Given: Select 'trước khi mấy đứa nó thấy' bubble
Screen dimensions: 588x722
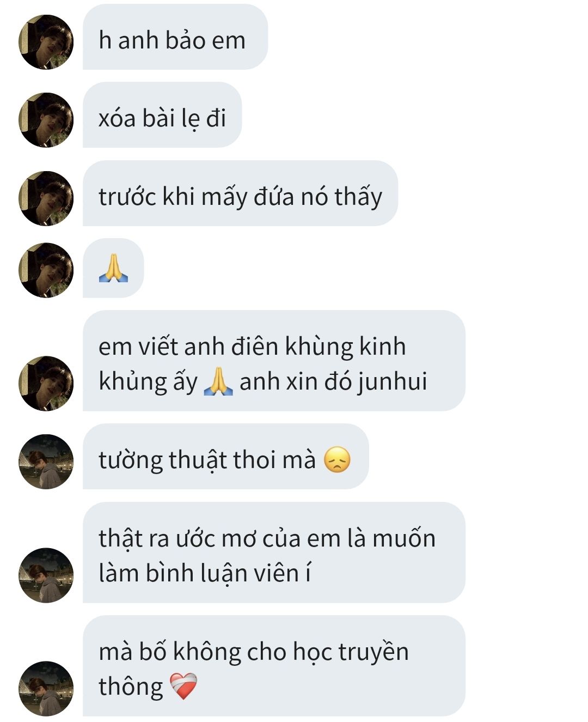Looking at the screenshot, I should tap(240, 193).
